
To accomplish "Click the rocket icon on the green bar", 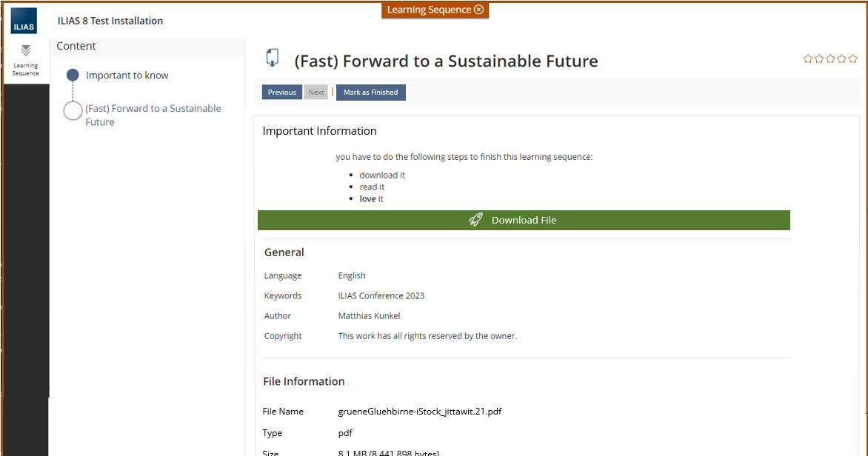I will pos(475,220).
